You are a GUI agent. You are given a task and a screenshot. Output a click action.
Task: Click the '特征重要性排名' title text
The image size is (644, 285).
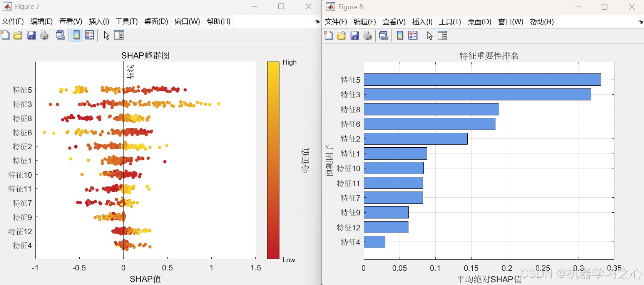489,56
